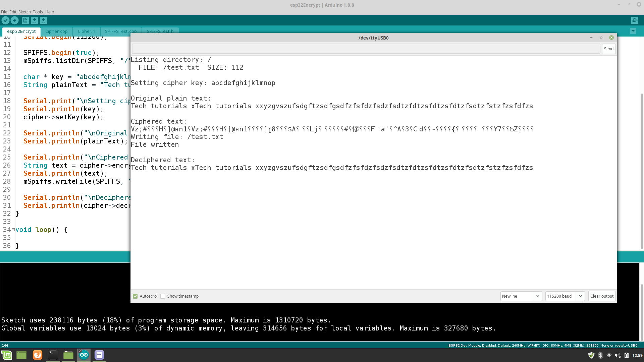Click the Send button
The width and height of the screenshot is (644, 362).
point(608,49)
